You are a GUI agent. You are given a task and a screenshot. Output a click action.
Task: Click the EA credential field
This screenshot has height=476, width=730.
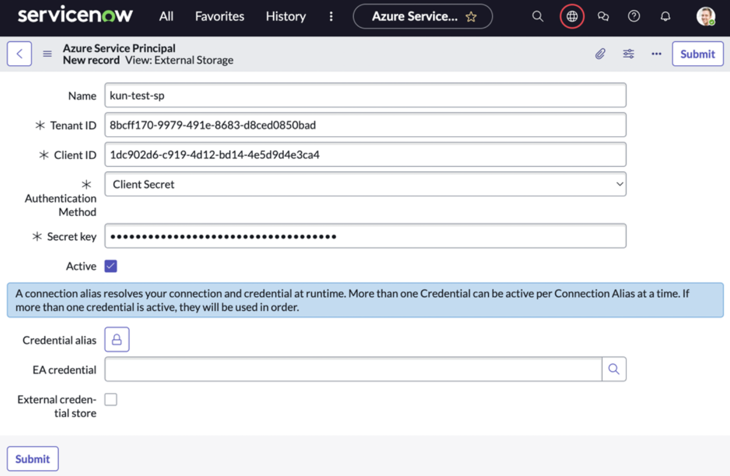coord(353,369)
